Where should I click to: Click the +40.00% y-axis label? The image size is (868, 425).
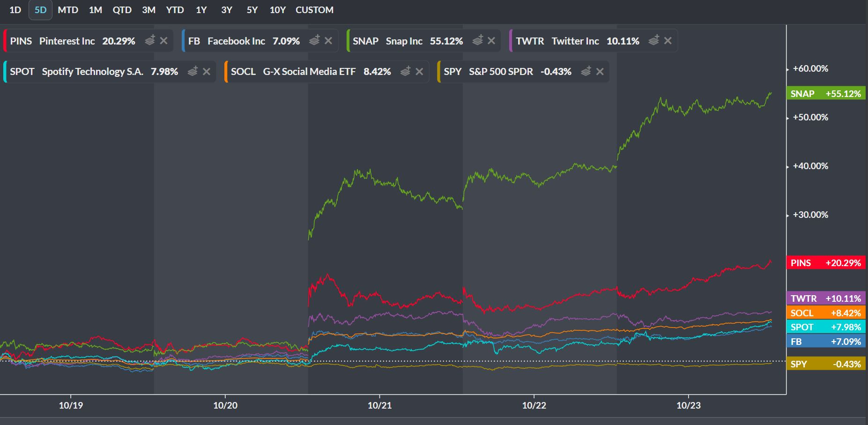[810, 166]
